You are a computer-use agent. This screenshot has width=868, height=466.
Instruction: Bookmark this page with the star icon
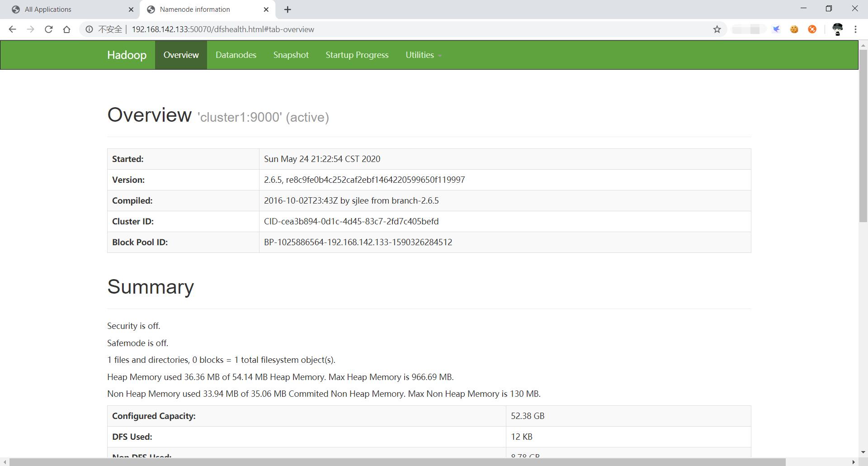717,29
